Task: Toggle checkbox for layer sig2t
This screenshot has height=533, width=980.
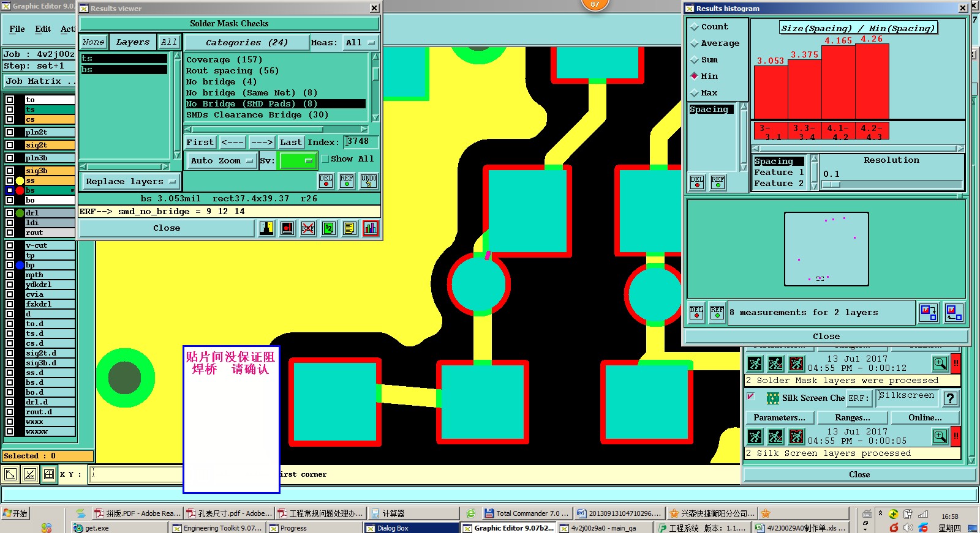Action: [x=10, y=145]
